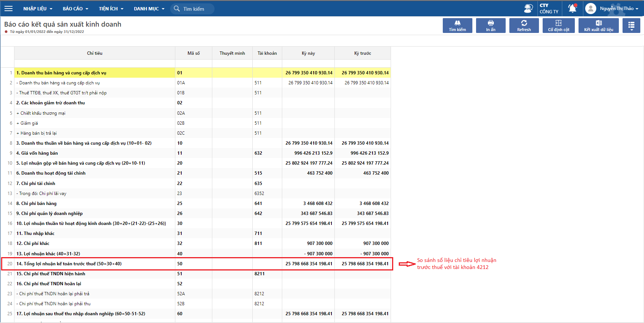Click the user avatar icon

[591, 9]
